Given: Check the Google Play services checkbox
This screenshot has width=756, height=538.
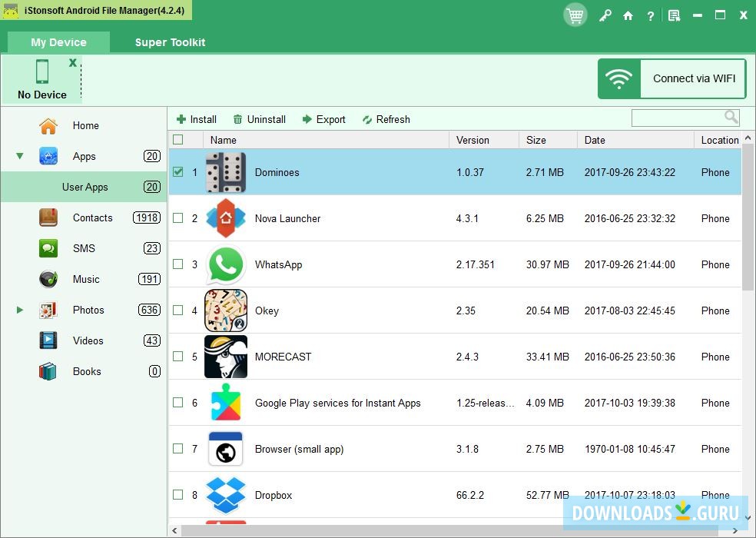Looking at the screenshot, I should pyautogui.click(x=178, y=403).
